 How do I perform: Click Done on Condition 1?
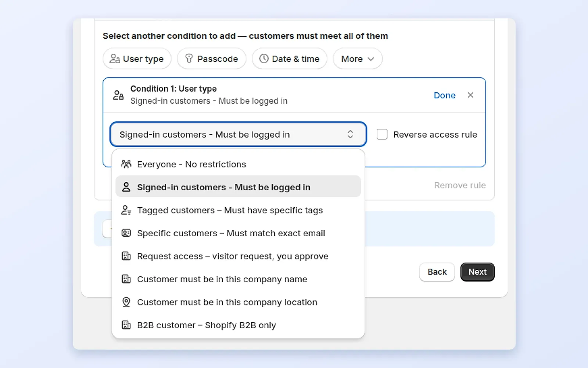[x=444, y=95]
